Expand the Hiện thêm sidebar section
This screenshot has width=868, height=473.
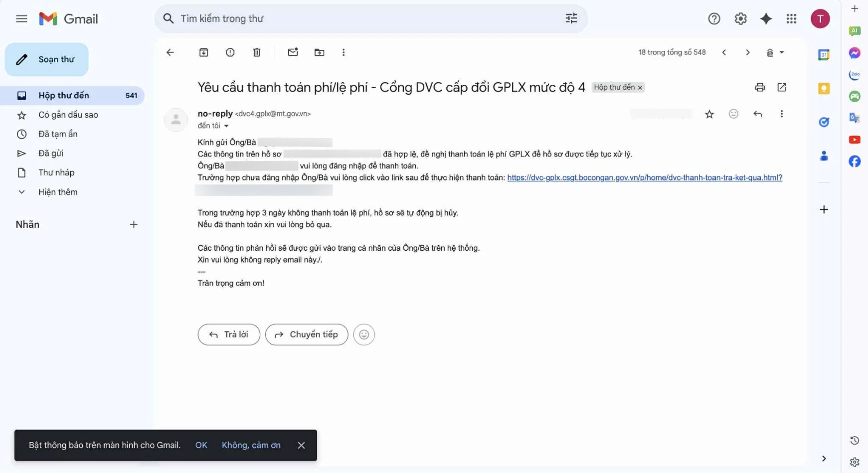(x=57, y=192)
